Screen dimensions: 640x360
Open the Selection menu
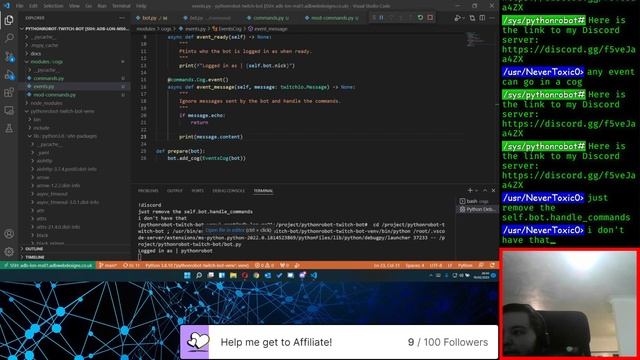tap(53, 6)
